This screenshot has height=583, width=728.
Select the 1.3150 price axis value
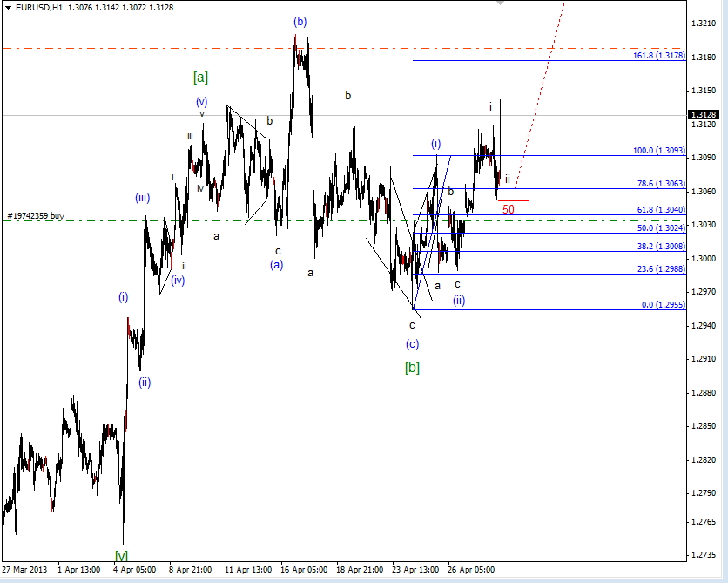tap(704, 91)
